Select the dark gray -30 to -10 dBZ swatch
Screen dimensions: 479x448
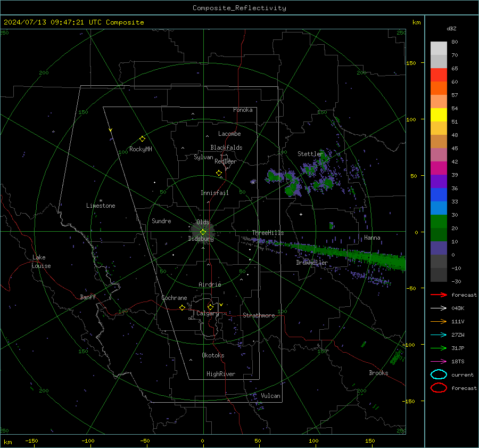439,275
